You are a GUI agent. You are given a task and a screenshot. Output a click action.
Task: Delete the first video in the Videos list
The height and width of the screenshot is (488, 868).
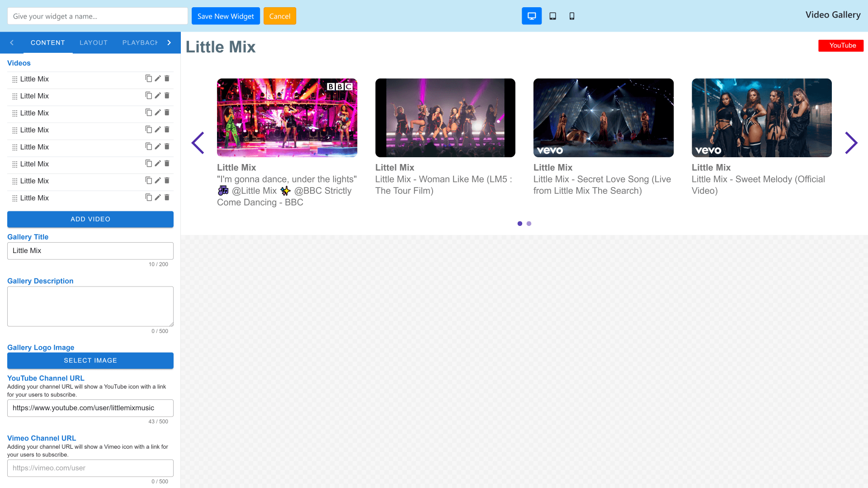point(167,79)
